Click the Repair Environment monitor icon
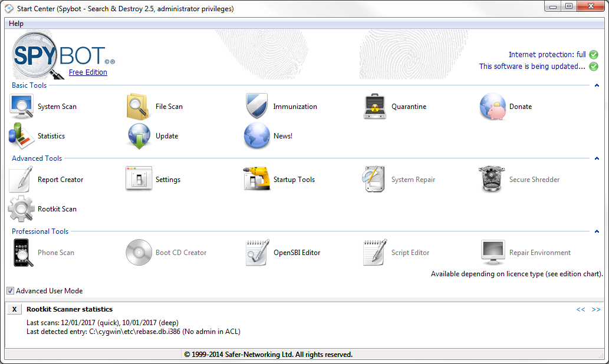Screen dimensions: 609x364 tap(493, 252)
